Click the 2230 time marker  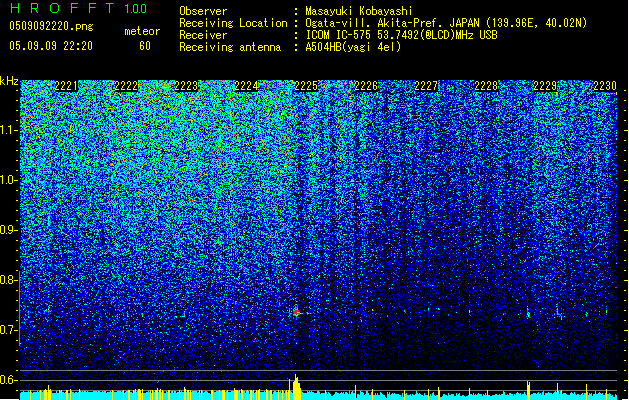click(605, 86)
